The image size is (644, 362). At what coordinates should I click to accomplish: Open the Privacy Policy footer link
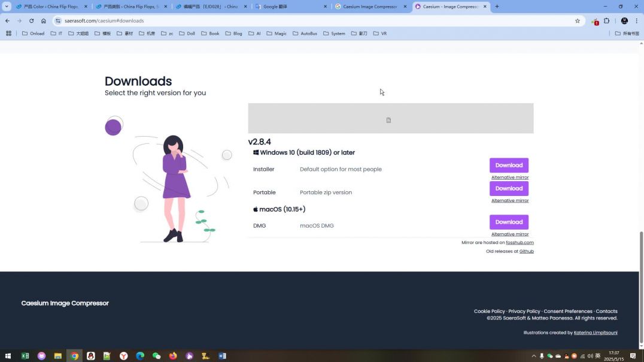coord(524,312)
